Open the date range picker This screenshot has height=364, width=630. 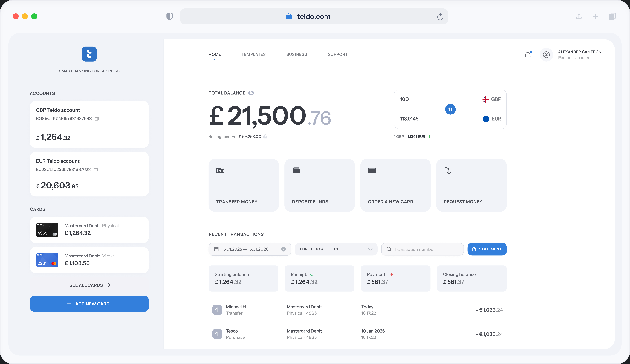(x=250, y=249)
